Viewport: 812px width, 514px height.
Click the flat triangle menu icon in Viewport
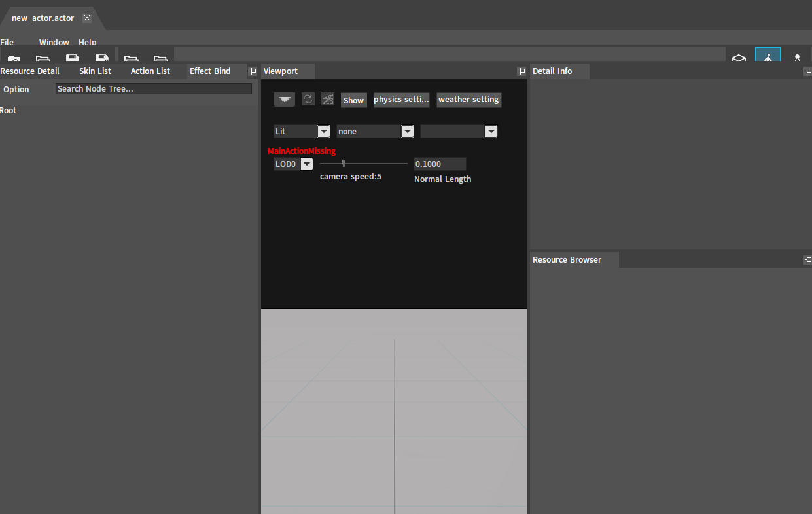pyautogui.click(x=284, y=100)
